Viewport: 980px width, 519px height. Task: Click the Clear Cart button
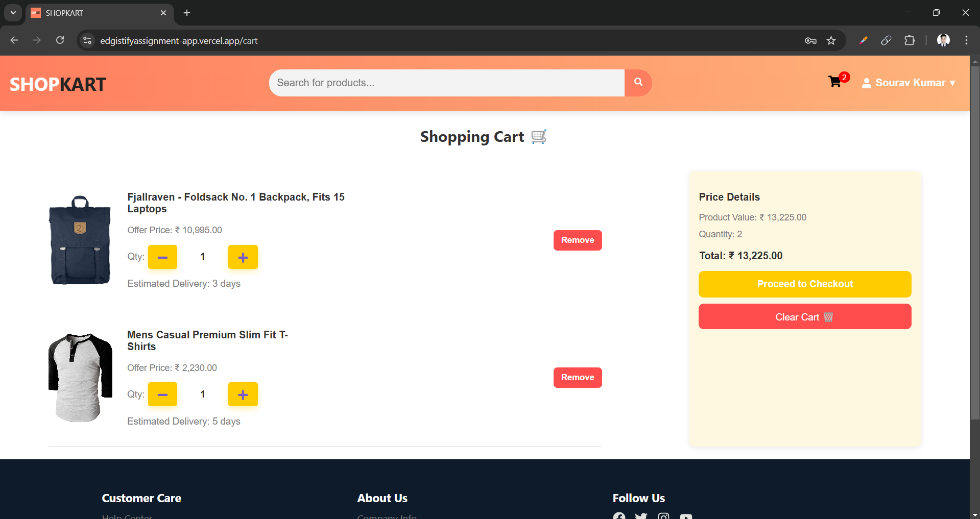pyautogui.click(x=805, y=317)
